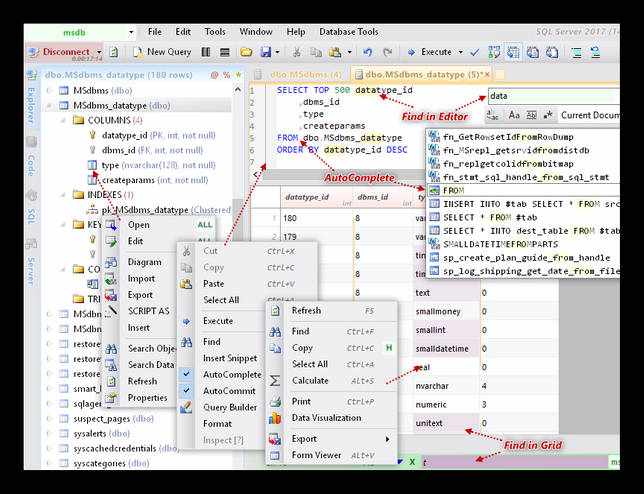
Task: Open Export submenu in grid context menu
Action: (332, 439)
